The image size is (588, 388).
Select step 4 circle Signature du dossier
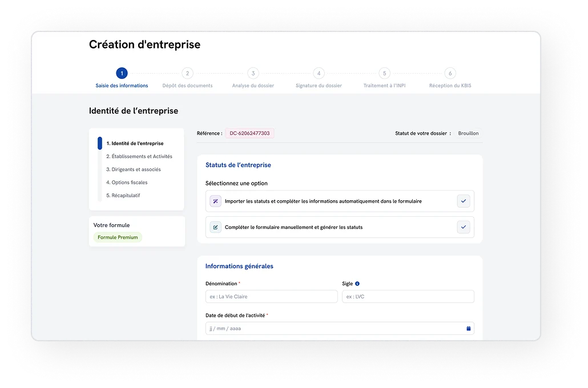(x=319, y=73)
